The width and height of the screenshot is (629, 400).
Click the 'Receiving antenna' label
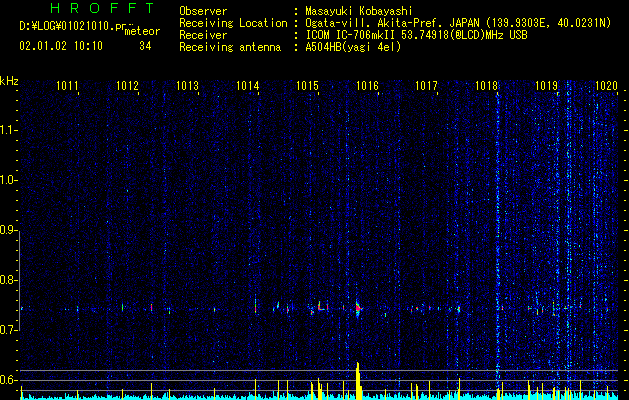click(x=230, y=47)
